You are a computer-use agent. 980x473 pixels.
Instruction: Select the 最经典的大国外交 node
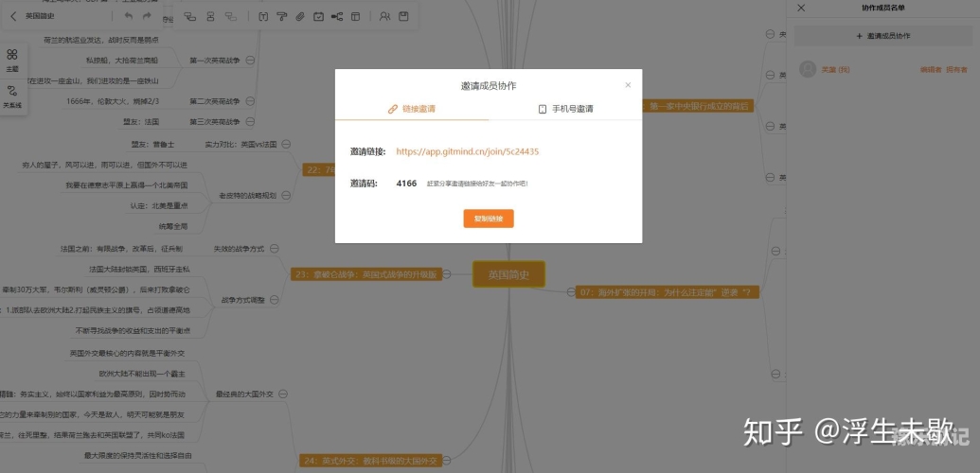(x=244, y=394)
